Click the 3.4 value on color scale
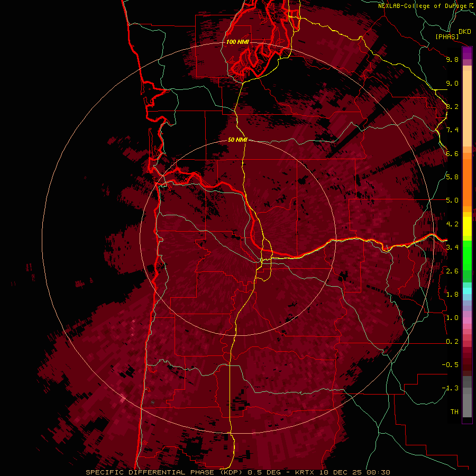Image resolution: width=476 pixels, height=476 pixels. pos(452,248)
